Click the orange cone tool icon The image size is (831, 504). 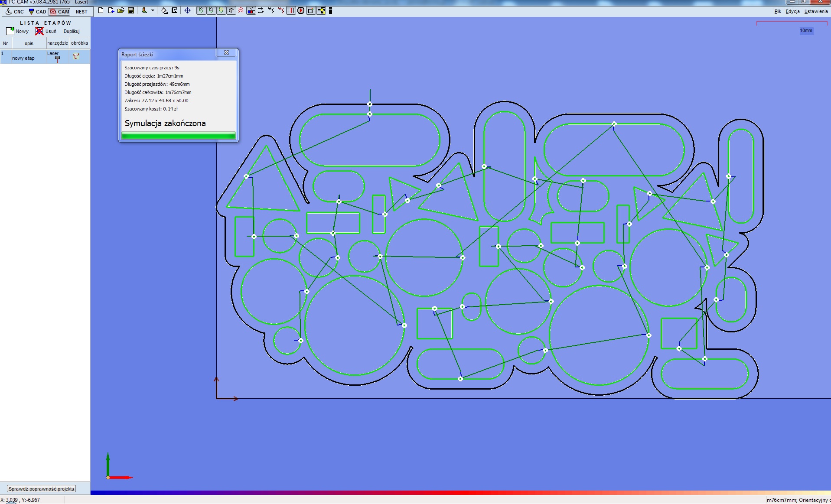coord(144,10)
